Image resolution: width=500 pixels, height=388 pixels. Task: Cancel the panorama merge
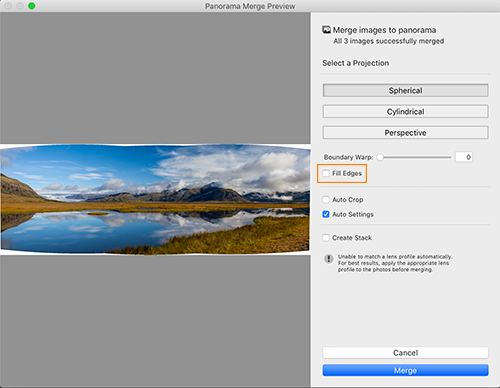click(x=405, y=353)
